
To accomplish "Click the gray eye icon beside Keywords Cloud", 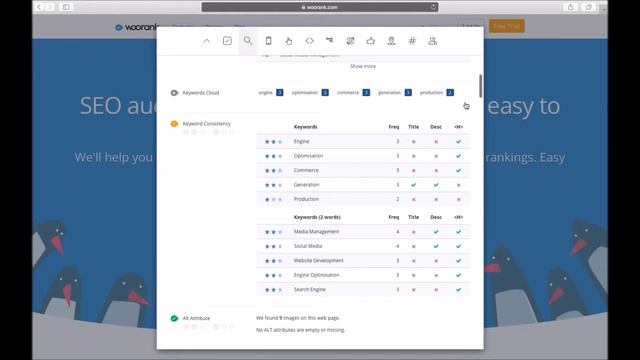I will tap(174, 93).
